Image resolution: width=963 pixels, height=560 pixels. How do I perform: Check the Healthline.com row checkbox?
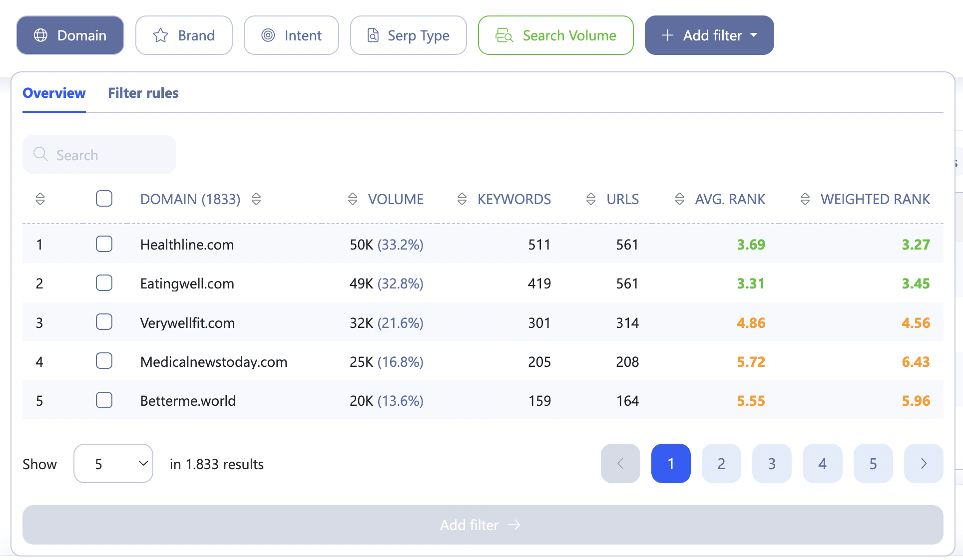pos(104,244)
